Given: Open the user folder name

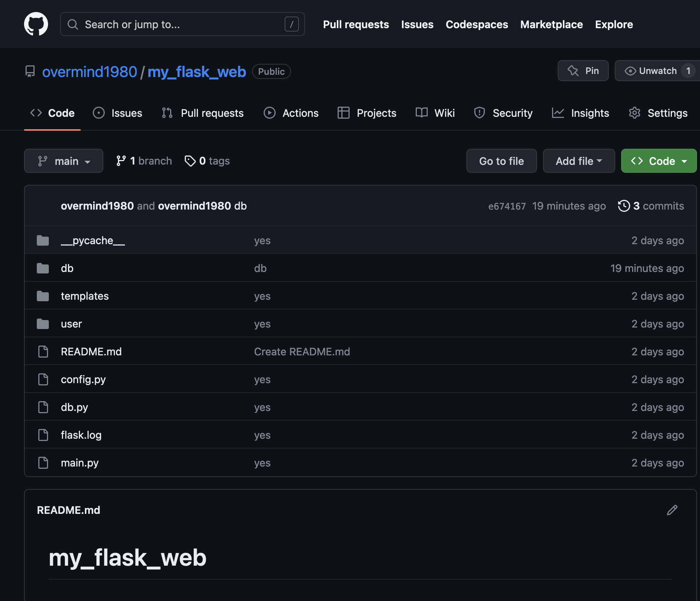Looking at the screenshot, I should point(71,324).
